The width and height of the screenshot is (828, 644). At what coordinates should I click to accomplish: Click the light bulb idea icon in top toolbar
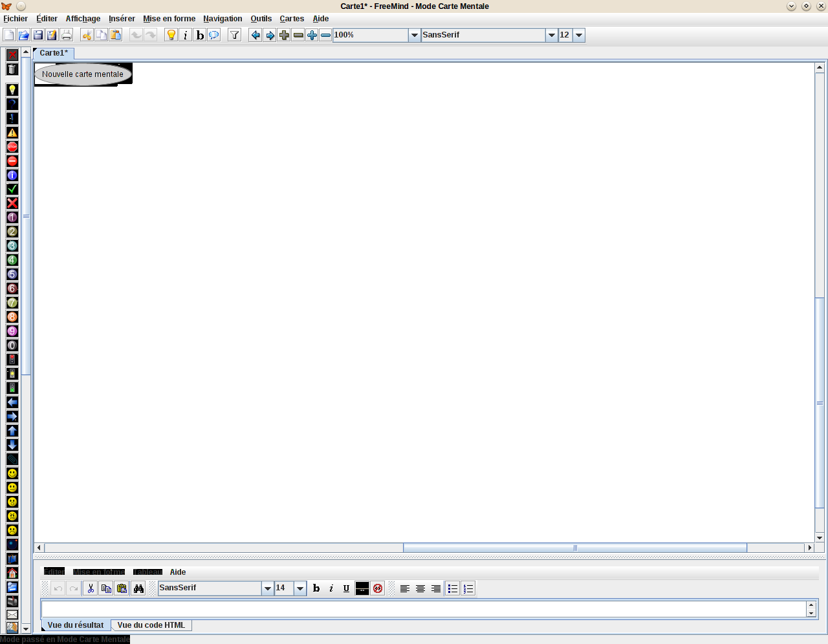pos(171,35)
